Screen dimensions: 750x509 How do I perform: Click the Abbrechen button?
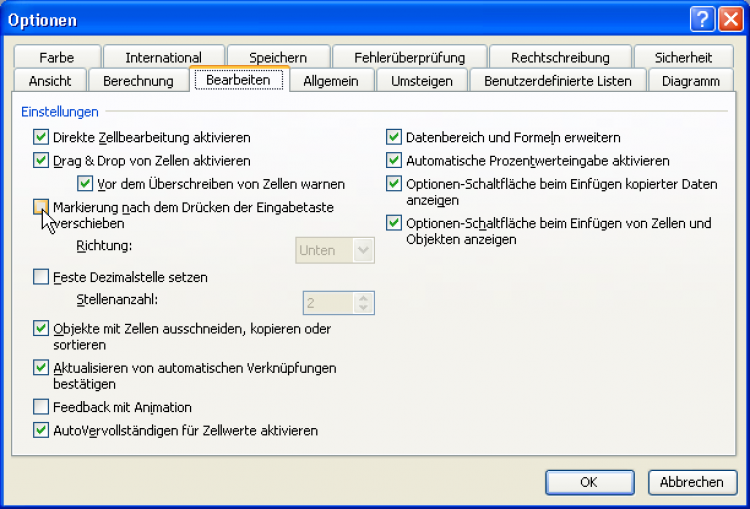(x=691, y=482)
